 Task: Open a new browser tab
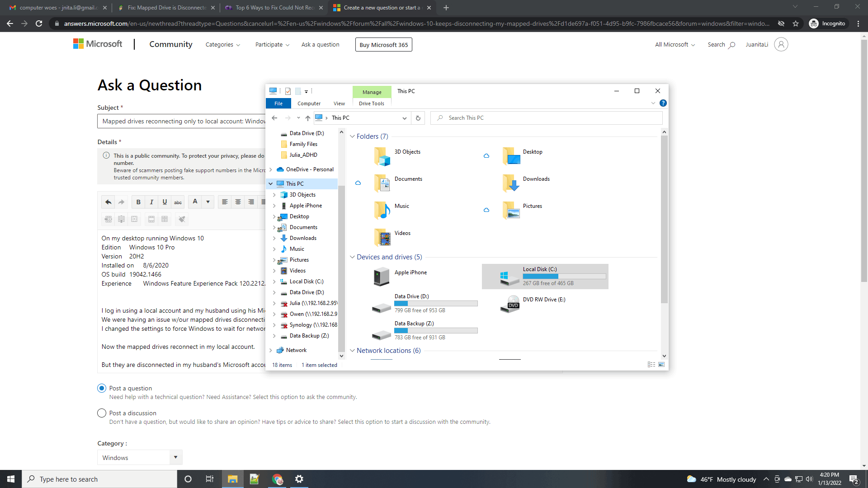pos(446,8)
